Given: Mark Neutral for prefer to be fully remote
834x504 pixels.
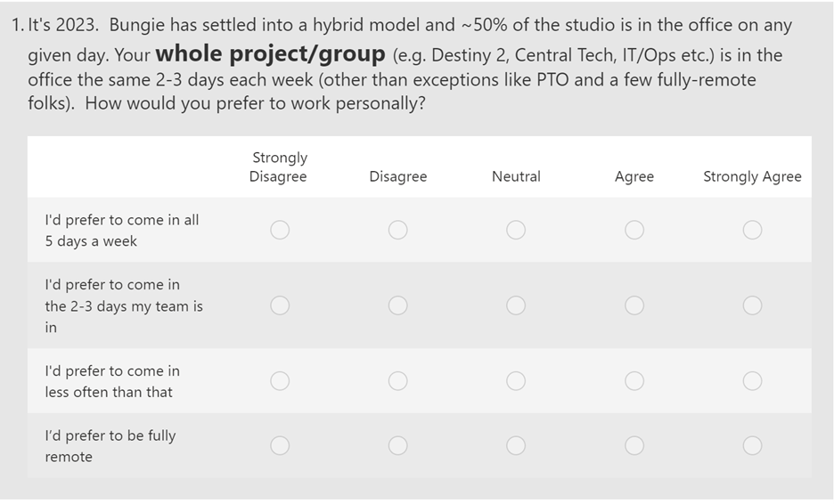Looking at the screenshot, I should (516, 445).
